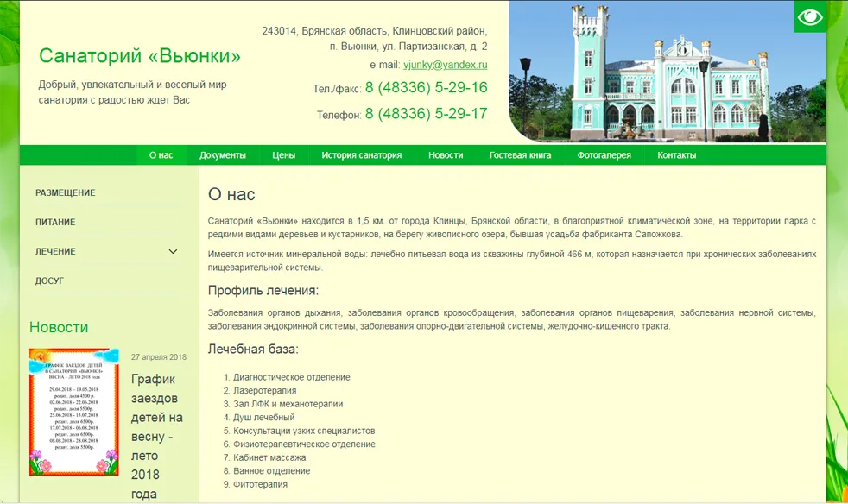Open the ПИТАНИЕ sidebar link
The height and width of the screenshot is (504, 848).
click(x=55, y=223)
